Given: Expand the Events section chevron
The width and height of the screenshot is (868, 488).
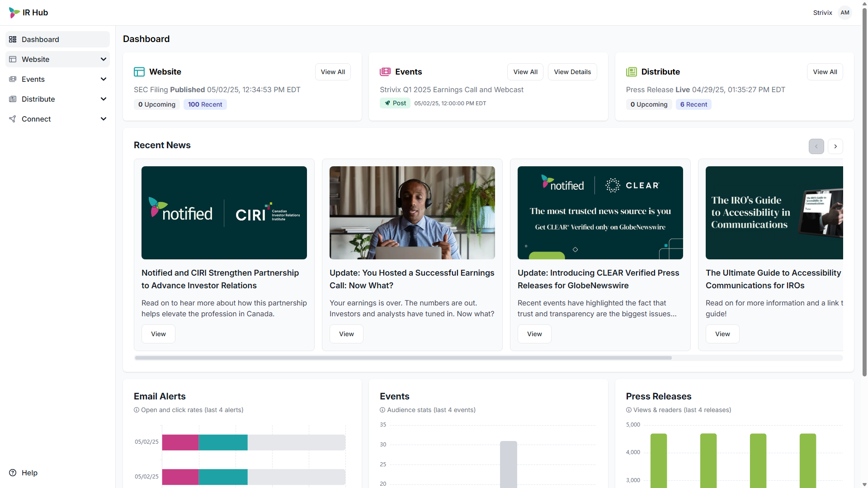Looking at the screenshot, I should (104, 79).
